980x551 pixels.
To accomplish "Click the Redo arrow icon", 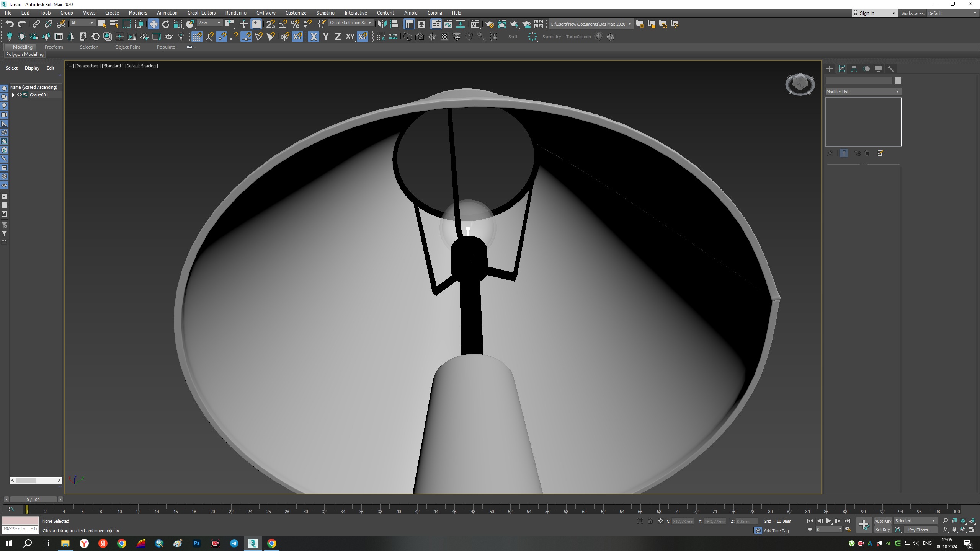I will (x=22, y=24).
